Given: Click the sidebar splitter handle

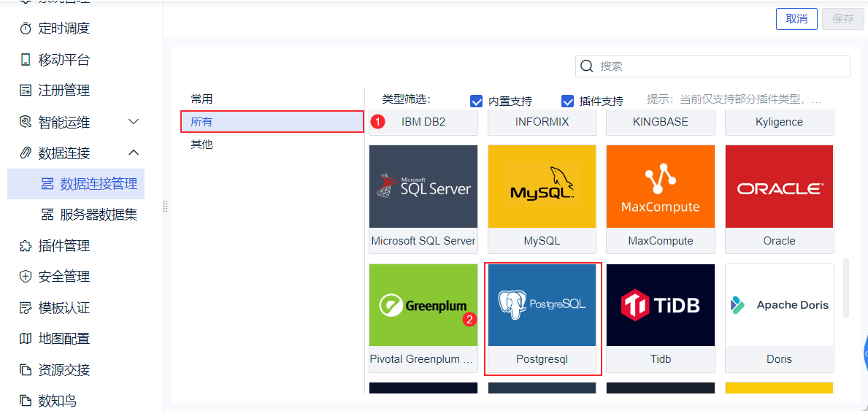Looking at the screenshot, I should [x=165, y=206].
